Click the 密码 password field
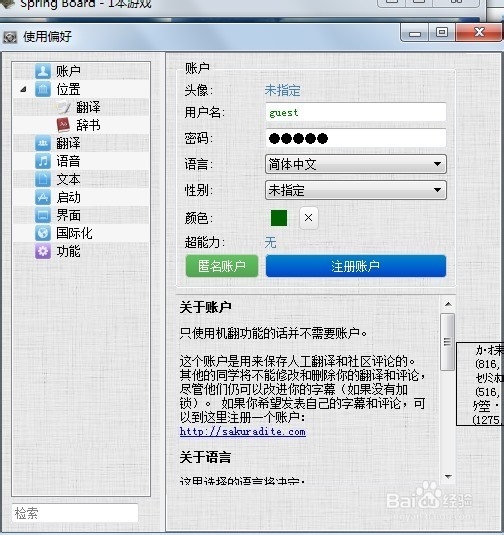The height and width of the screenshot is (535, 504). pyautogui.click(x=356, y=138)
